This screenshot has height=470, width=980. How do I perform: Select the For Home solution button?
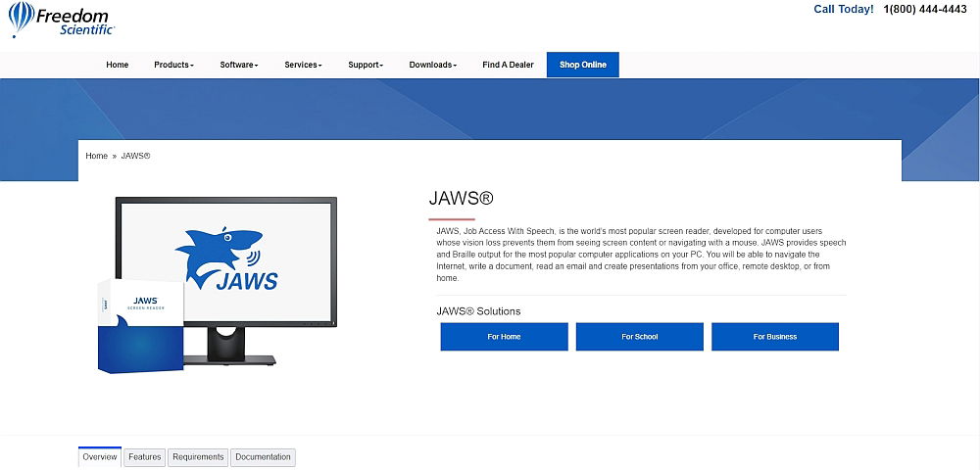tap(504, 337)
